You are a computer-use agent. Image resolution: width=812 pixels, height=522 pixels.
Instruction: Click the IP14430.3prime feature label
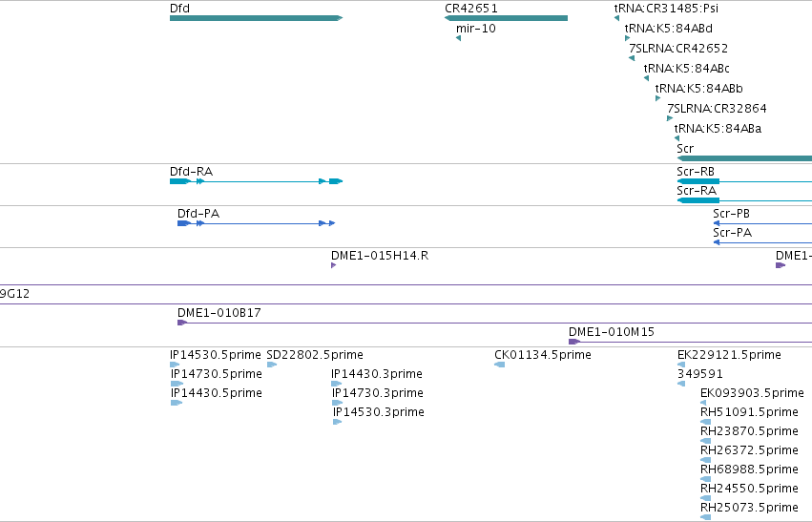click(377, 374)
